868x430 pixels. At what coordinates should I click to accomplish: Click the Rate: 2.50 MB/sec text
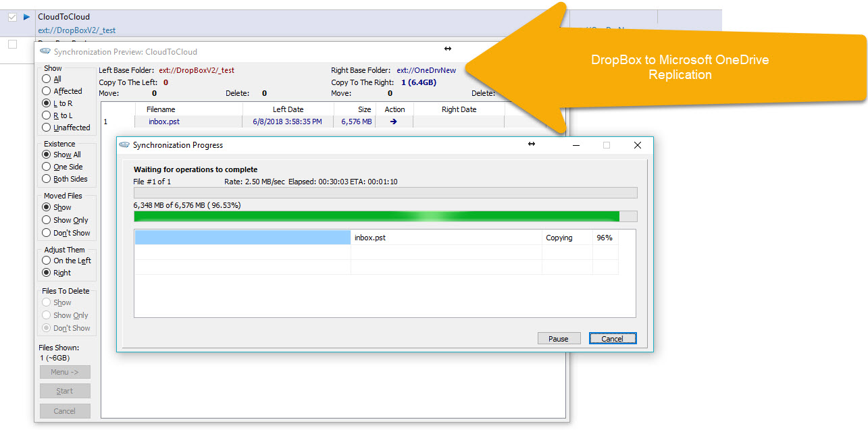(x=254, y=182)
